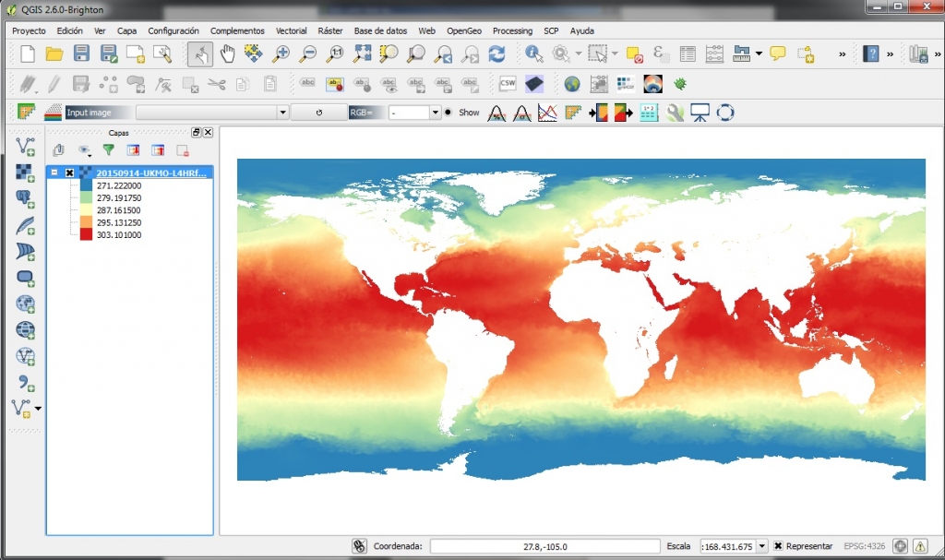Toggle visibility of the 20150914-UKMO layer
This screenshot has height=560, width=945.
pyautogui.click(x=69, y=173)
